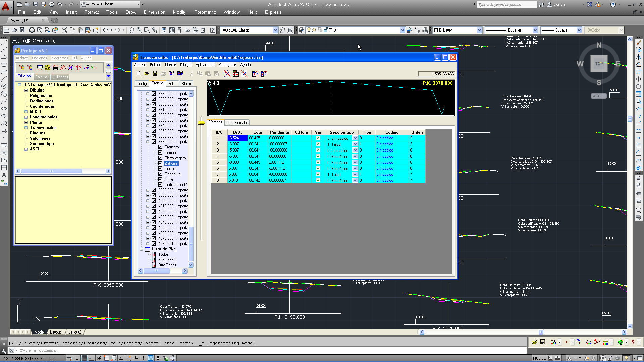
Task: Click the TOP face of the ViewCube
Action: click(x=599, y=64)
